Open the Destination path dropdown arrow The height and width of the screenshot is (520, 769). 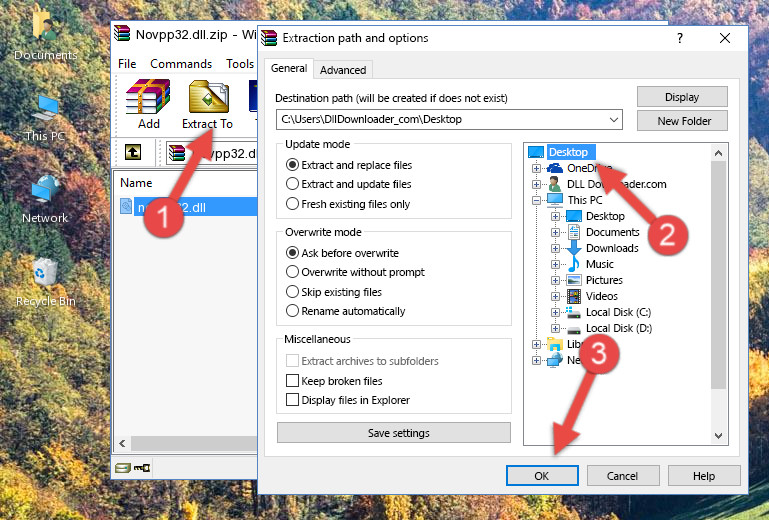(x=614, y=120)
